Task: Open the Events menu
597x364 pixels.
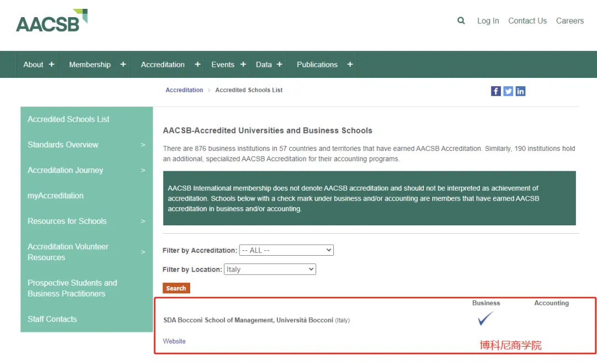Action: click(x=223, y=65)
